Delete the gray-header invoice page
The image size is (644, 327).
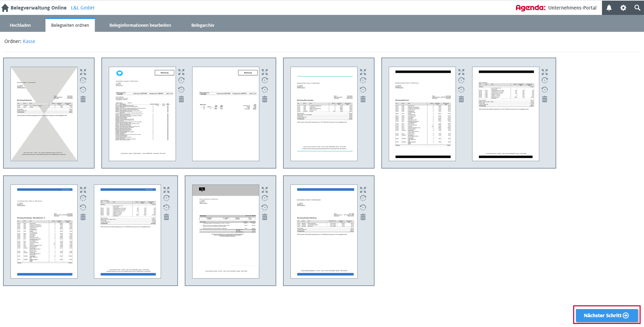[265, 217]
